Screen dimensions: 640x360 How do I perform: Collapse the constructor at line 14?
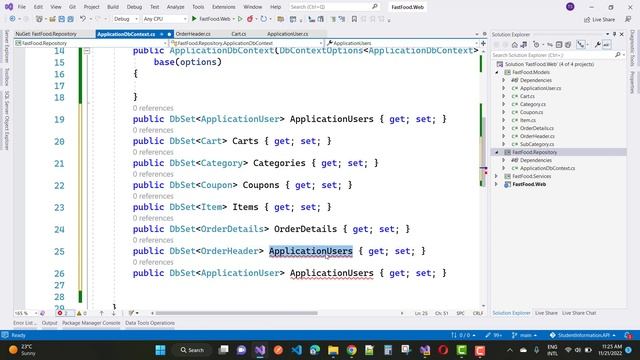coord(87,51)
